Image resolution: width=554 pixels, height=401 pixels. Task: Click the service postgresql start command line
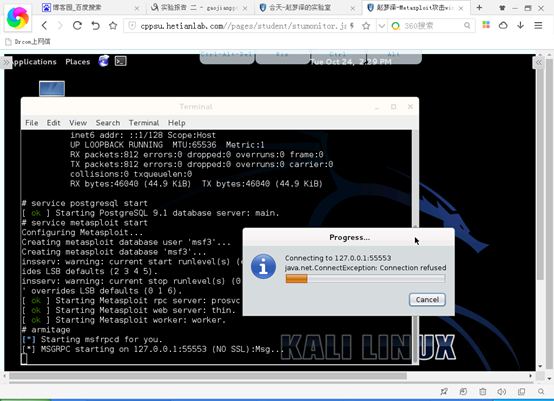click(x=85, y=203)
